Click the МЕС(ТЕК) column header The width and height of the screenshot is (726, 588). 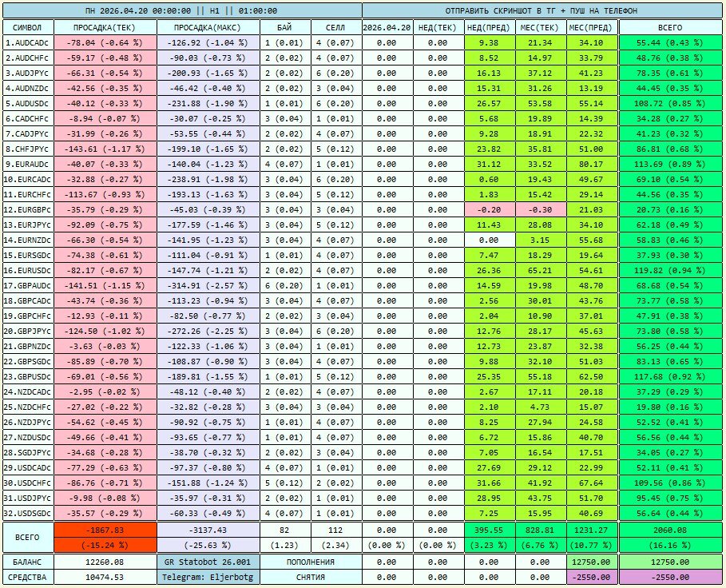click(x=541, y=27)
